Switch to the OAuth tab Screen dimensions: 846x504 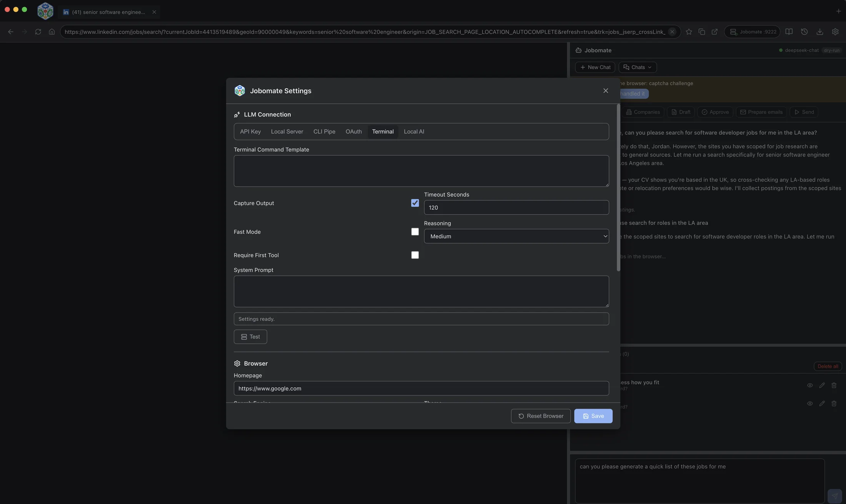click(x=353, y=131)
